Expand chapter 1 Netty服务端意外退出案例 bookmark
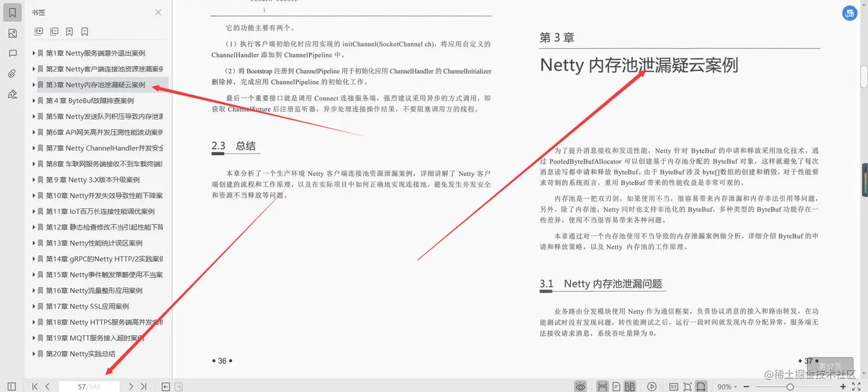Image resolution: width=868 pixels, height=392 pixels. point(34,52)
